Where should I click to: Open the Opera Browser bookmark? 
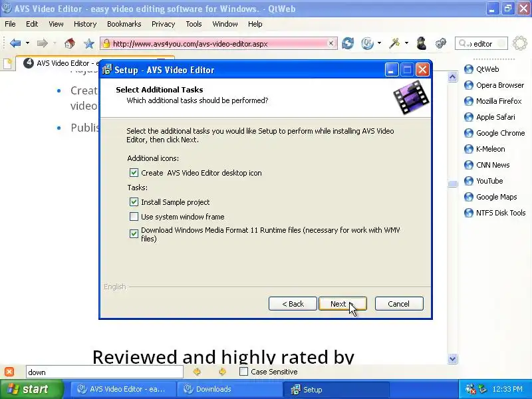(x=494, y=85)
